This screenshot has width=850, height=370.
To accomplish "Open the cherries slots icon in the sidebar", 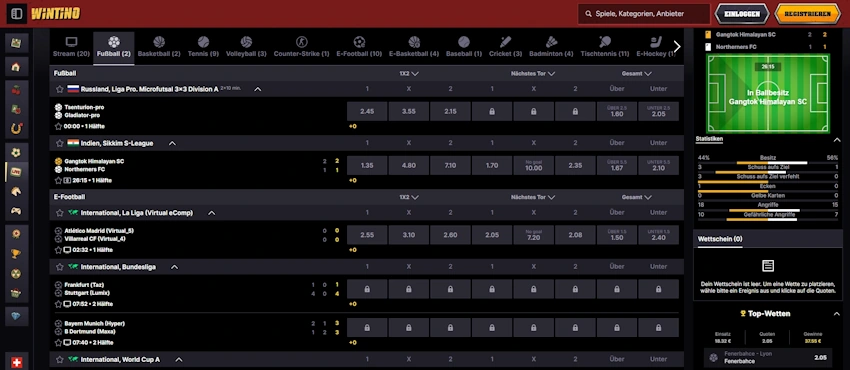I will (x=16, y=90).
